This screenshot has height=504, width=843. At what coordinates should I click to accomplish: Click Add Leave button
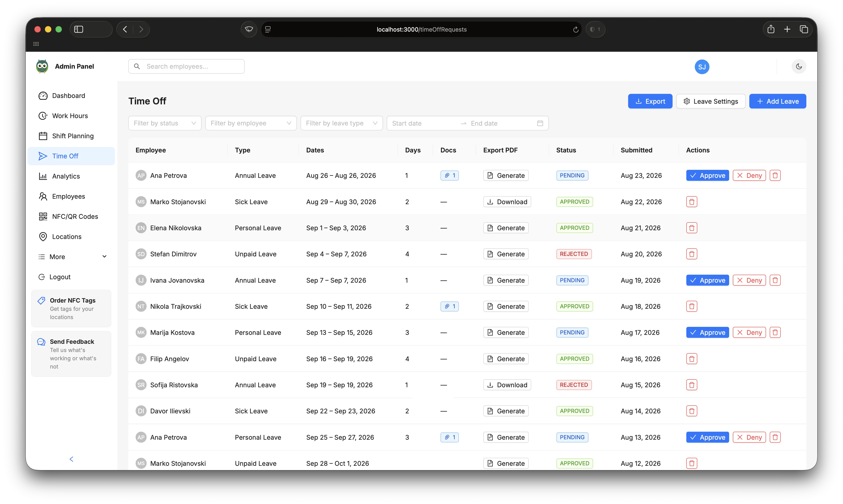(x=777, y=101)
